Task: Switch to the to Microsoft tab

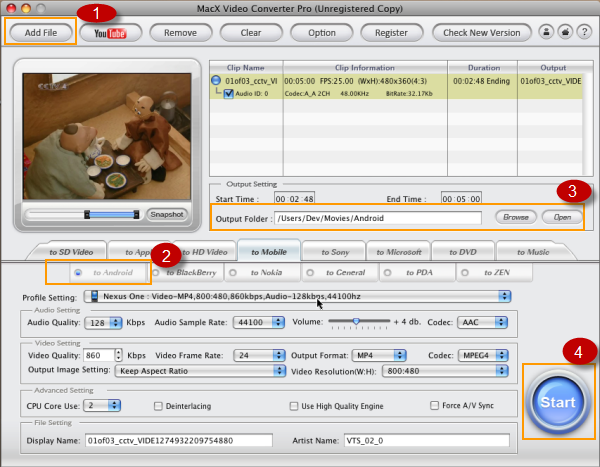Action: [x=399, y=252]
